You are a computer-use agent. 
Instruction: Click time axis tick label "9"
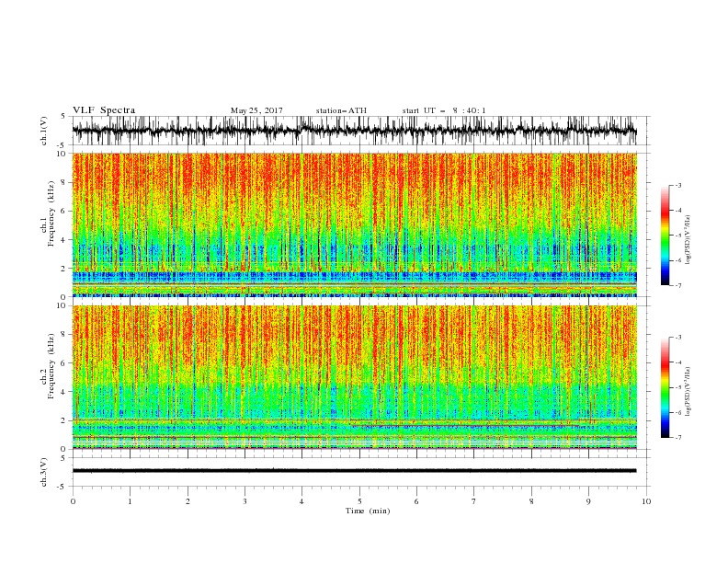click(x=588, y=501)
